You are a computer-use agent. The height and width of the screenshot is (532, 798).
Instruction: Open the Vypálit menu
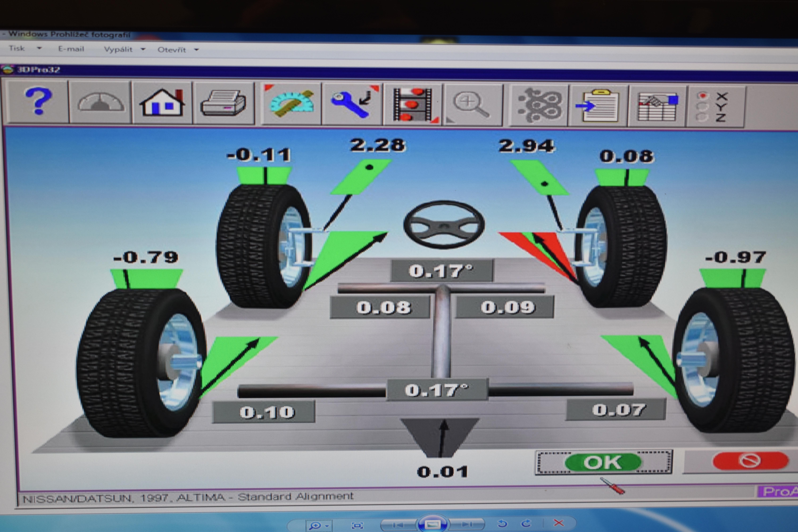coord(118,49)
